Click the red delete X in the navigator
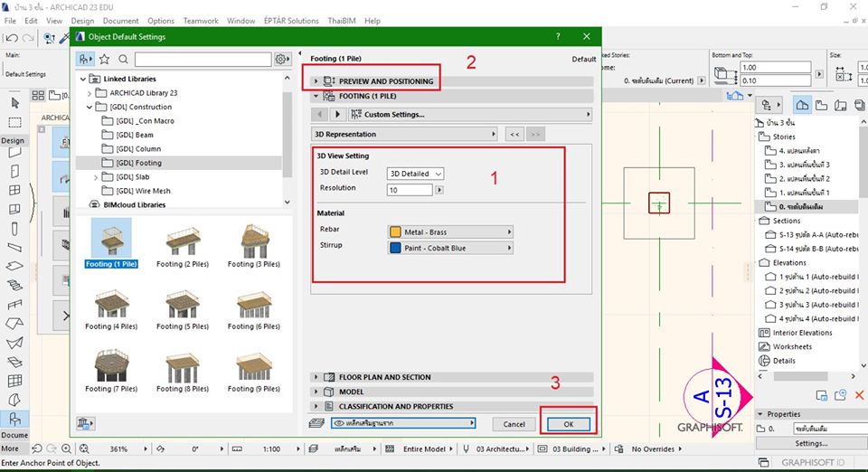This screenshot has width=868, height=472. 859,395
